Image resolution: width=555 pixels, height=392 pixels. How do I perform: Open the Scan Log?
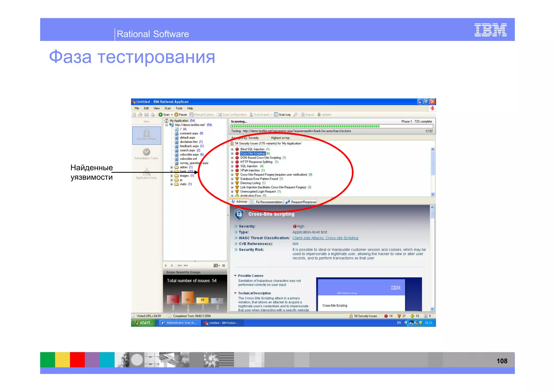tap(282, 115)
